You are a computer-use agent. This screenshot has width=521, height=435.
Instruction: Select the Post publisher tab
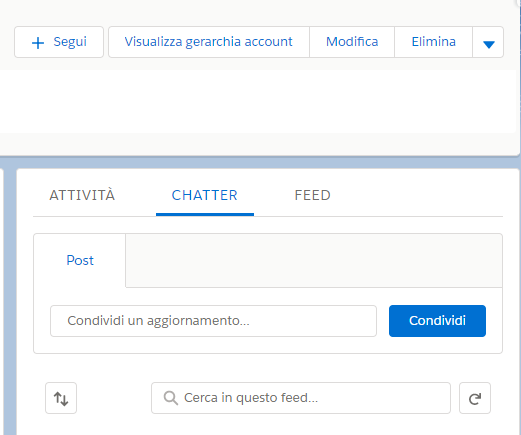pos(80,260)
